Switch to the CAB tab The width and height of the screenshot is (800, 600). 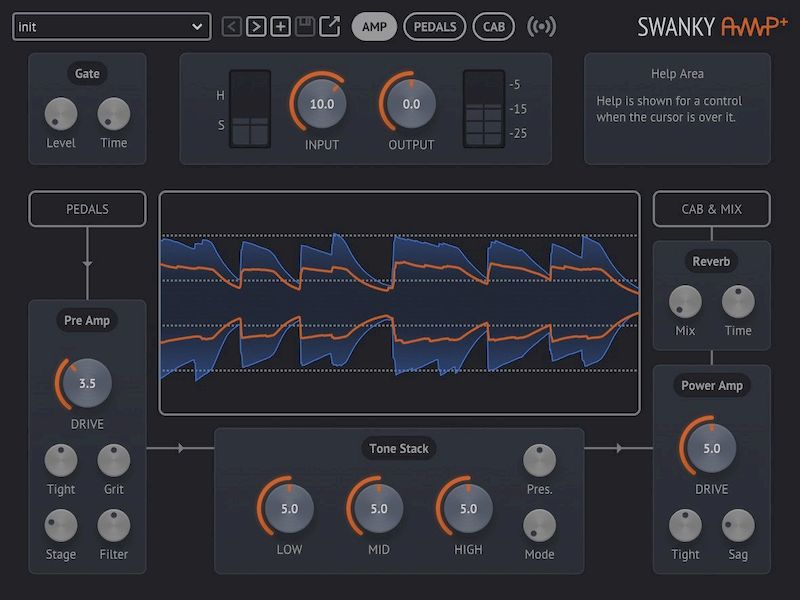[492, 27]
